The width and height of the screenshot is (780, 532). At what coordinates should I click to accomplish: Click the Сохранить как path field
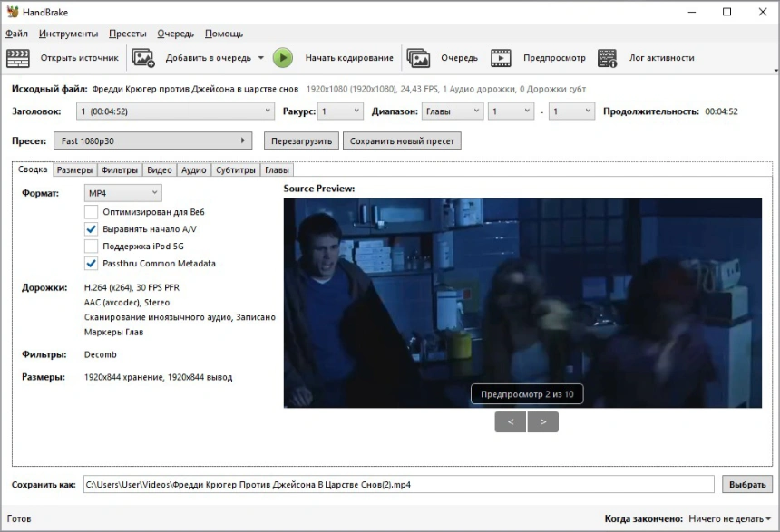click(398, 484)
